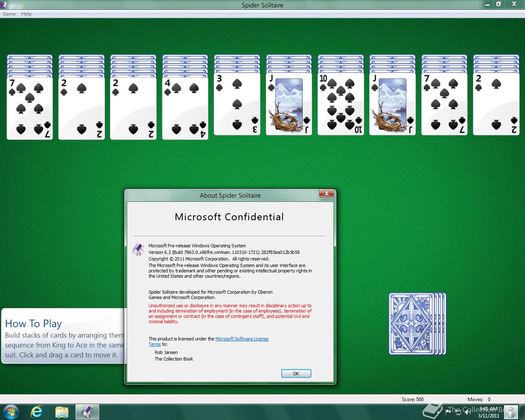The image size is (525, 420).
Task: Click the red unauthorized use warning text
Action: (x=230, y=314)
